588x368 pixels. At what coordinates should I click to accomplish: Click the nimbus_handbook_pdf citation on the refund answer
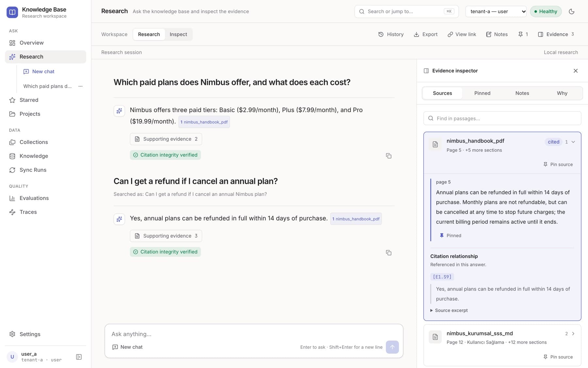pos(356,219)
